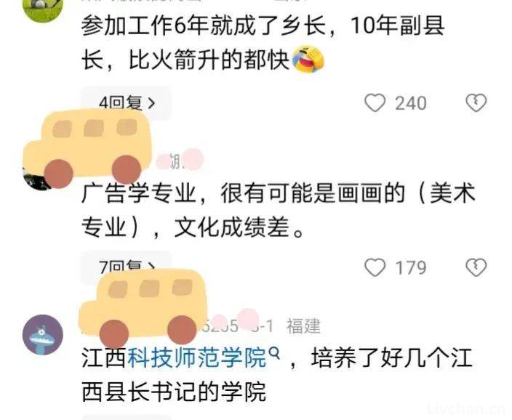Dislike the comment about 乡长 promotion
The image size is (512, 420).
[x=476, y=103]
